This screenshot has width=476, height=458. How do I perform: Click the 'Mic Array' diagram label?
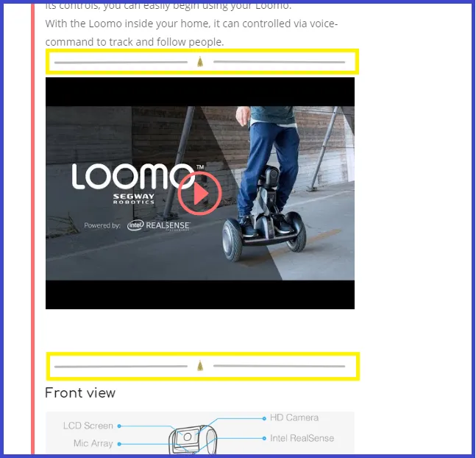tap(93, 443)
